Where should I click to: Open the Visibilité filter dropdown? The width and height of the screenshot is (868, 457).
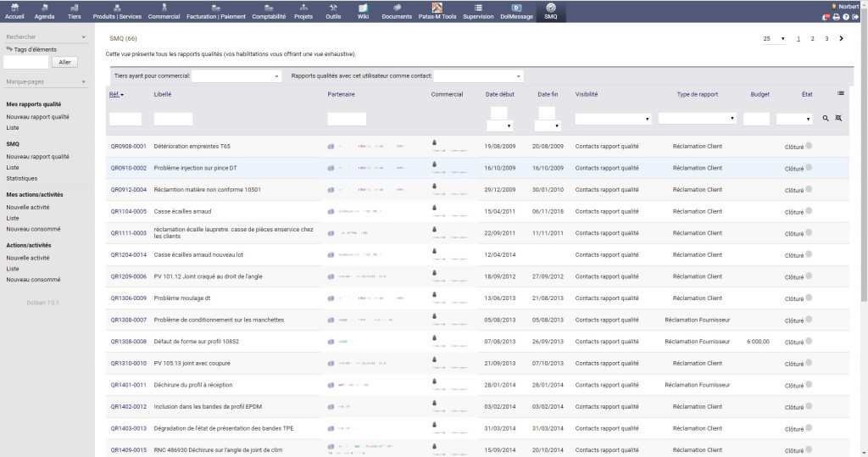click(x=613, y=120)
